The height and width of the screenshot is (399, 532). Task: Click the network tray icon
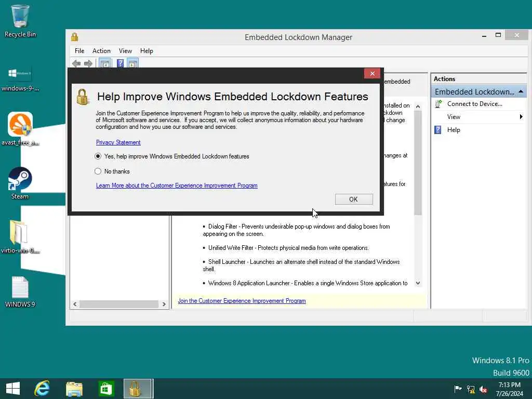471,389
